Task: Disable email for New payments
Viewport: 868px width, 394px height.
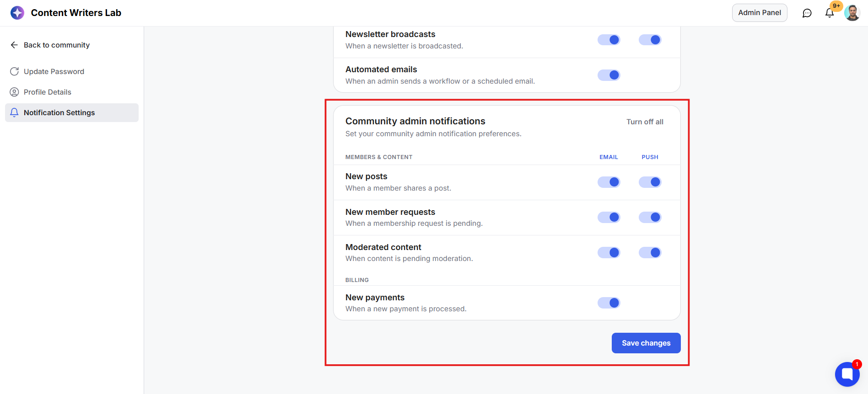Action: [609, 303]
